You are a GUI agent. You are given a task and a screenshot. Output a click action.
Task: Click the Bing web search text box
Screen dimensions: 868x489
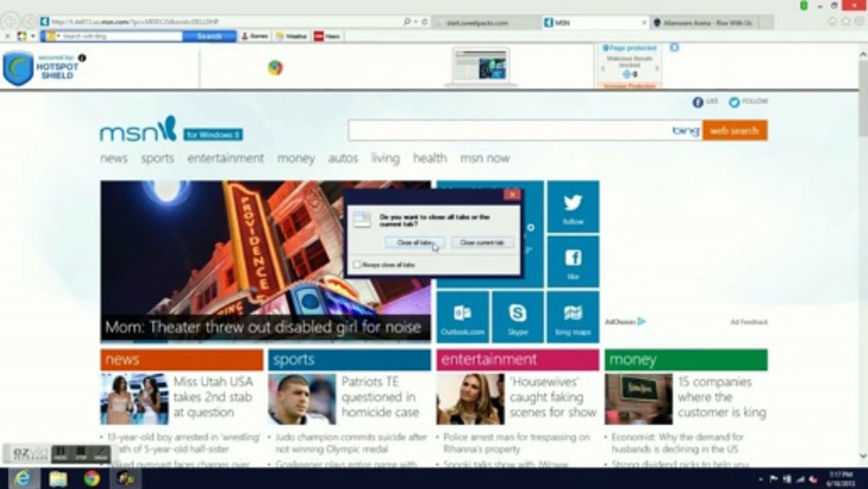[x=525, y=130]
